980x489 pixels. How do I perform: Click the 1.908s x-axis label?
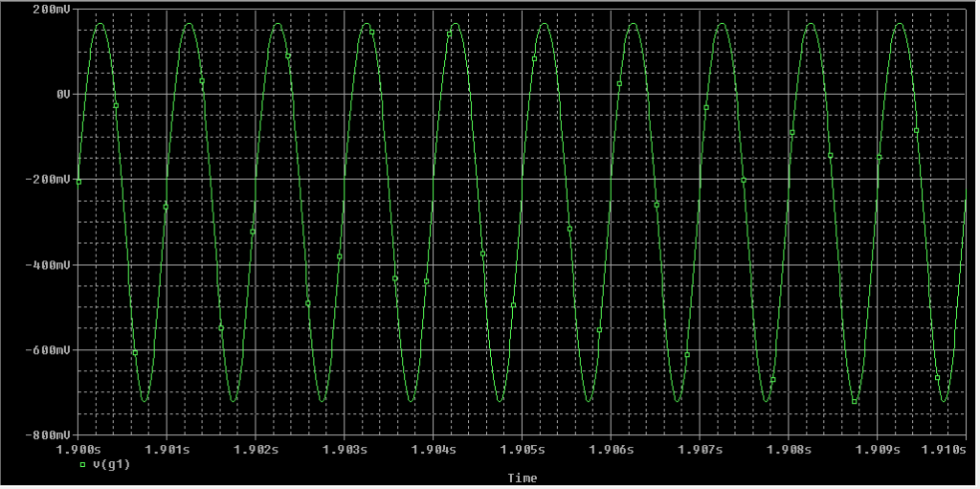[789, 448]
